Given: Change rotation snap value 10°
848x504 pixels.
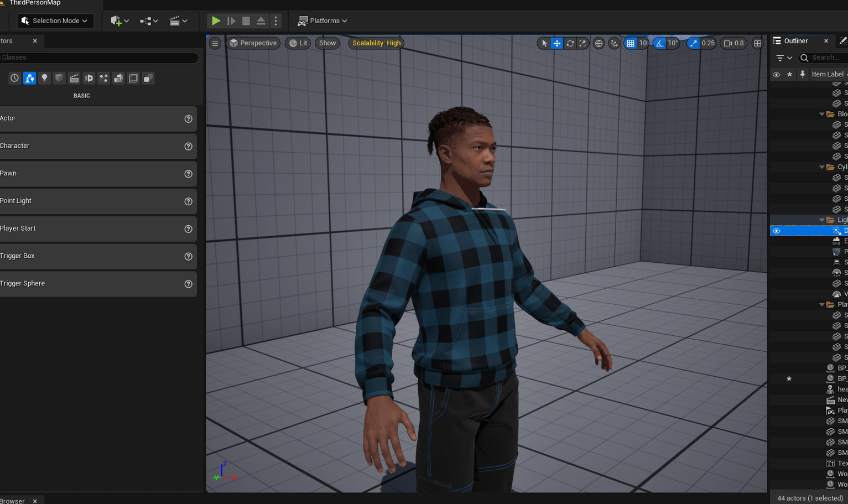Looking at the screenshot, I should coord(673,43).
